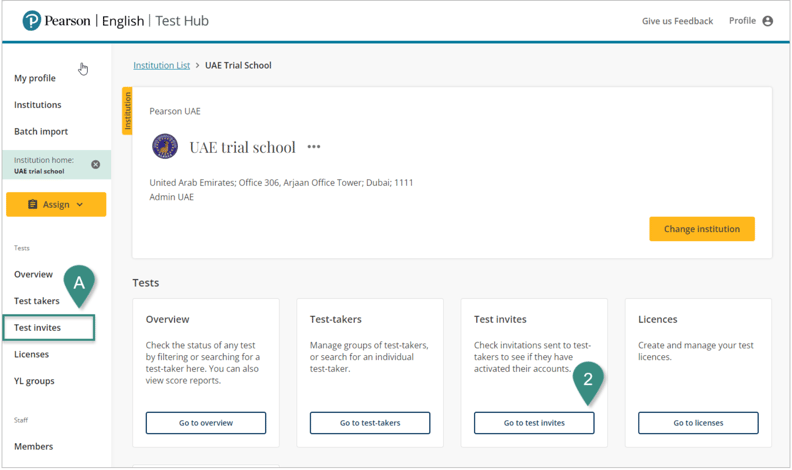Click the Pearson logo icon

click(x=31, y=21)
